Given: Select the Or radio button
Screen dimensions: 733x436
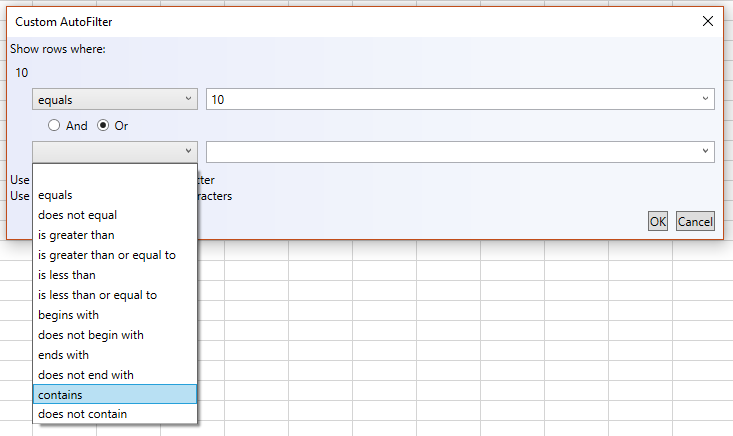Looking at the screenshot, I should [x=102, y=126].
